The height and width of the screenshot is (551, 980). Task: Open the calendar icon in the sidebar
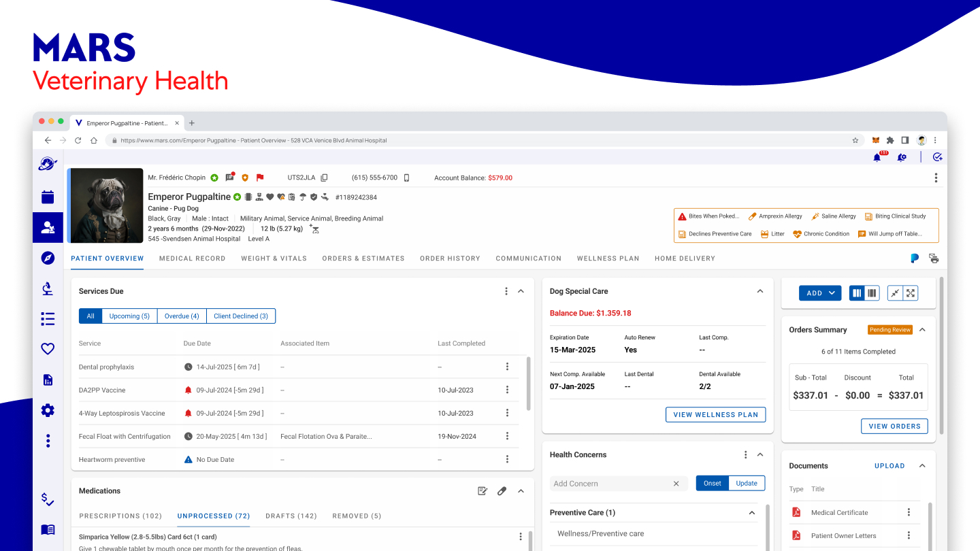pyautogui.click(x=48, y=197)
